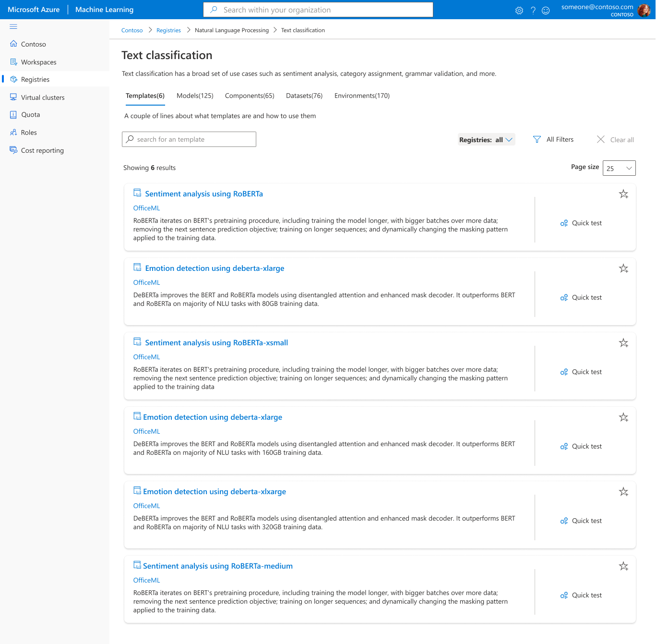Click the template icon next to Sentiment analysis using RoBERTa-xsmall
Image resolution: width=657 pixels, height=644 pixels.
coord(137,342)
